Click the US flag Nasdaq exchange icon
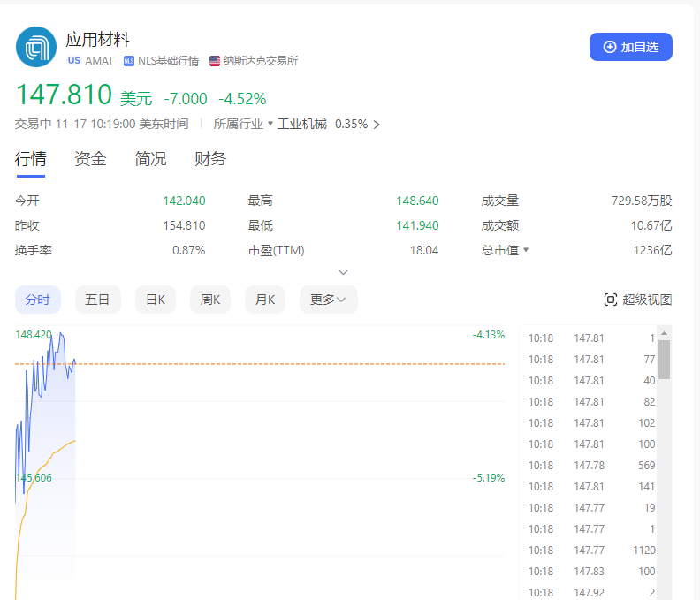The image size is (700, 600). point(215,61)
